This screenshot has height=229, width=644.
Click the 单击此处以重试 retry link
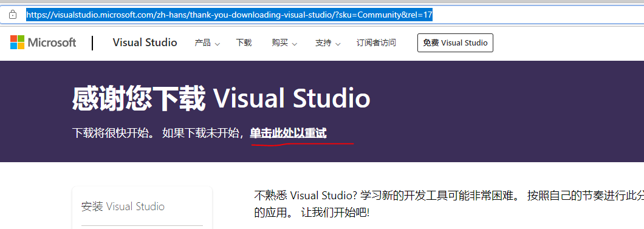pos(289,133)
